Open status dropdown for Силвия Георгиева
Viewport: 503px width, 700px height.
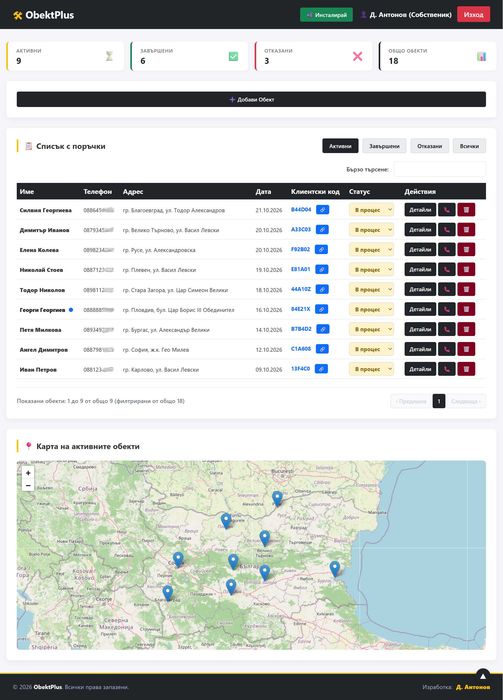[x=371, y=209]
